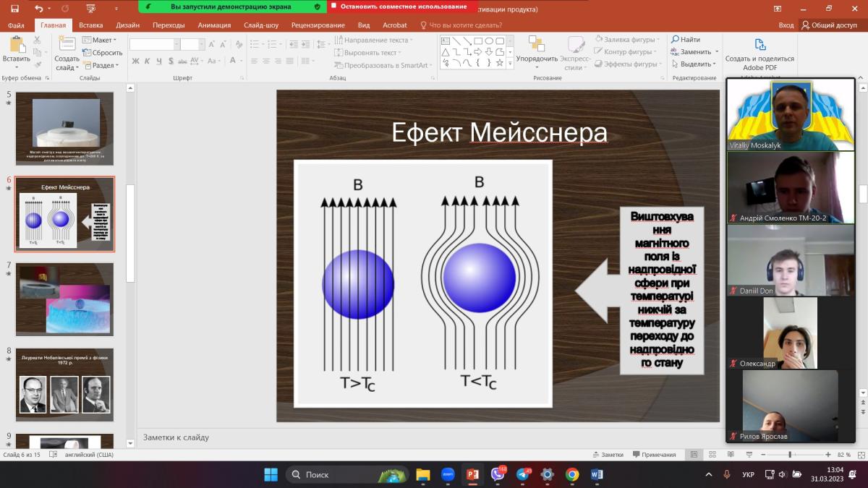
Task: Click the Save icon in quick access toolbar
Action: [x=14, y=8]
